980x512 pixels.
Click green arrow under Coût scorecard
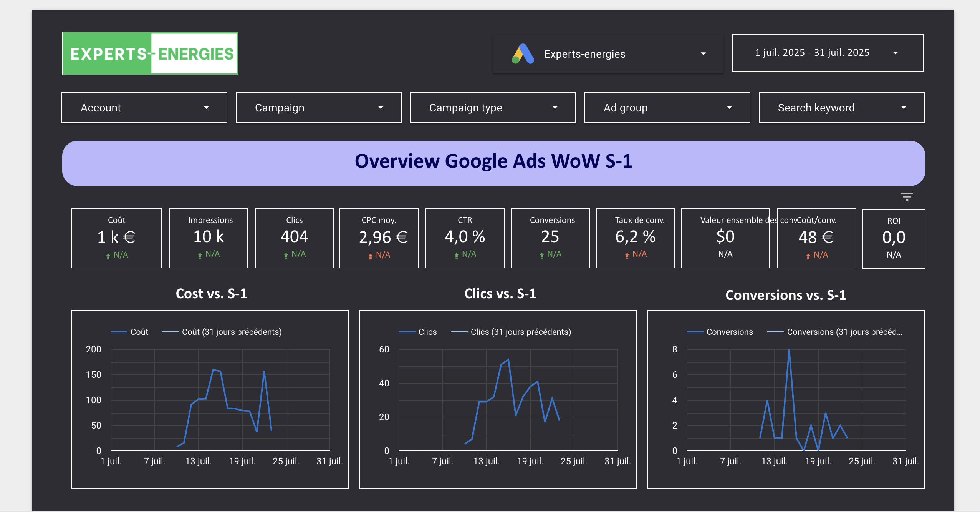tap(108, 256)
